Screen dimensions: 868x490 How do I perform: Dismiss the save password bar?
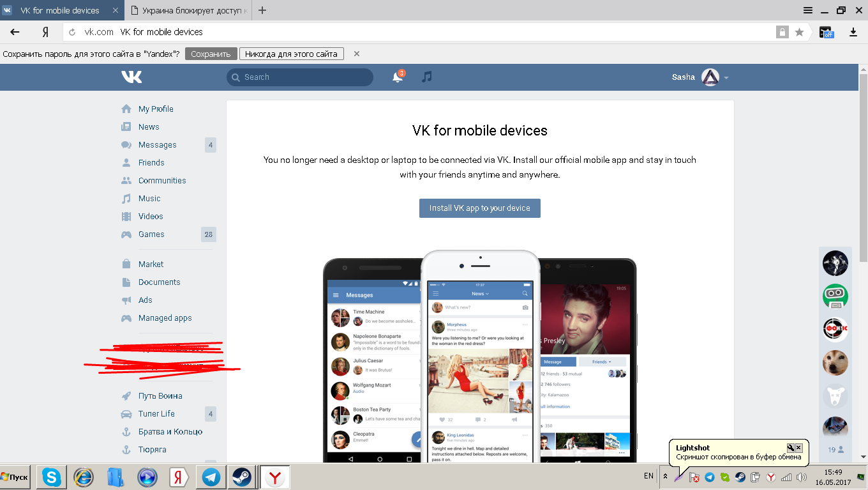point(357,54)
